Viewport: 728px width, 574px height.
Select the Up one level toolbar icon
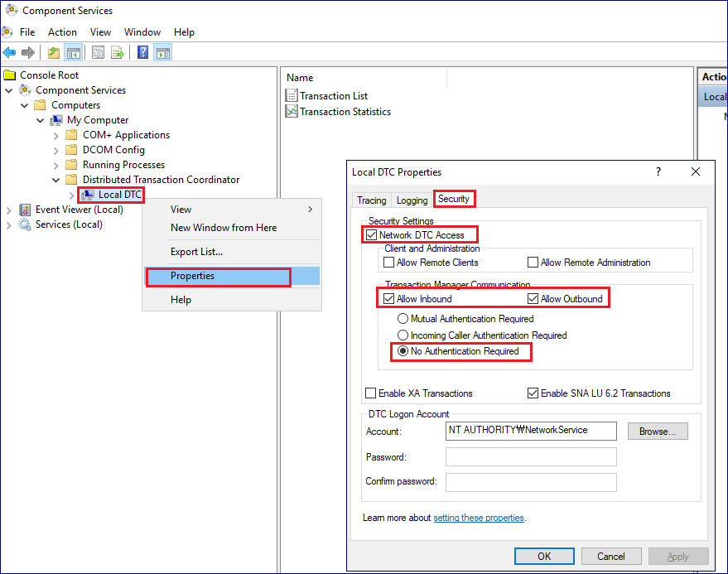(x=54, y=51)
